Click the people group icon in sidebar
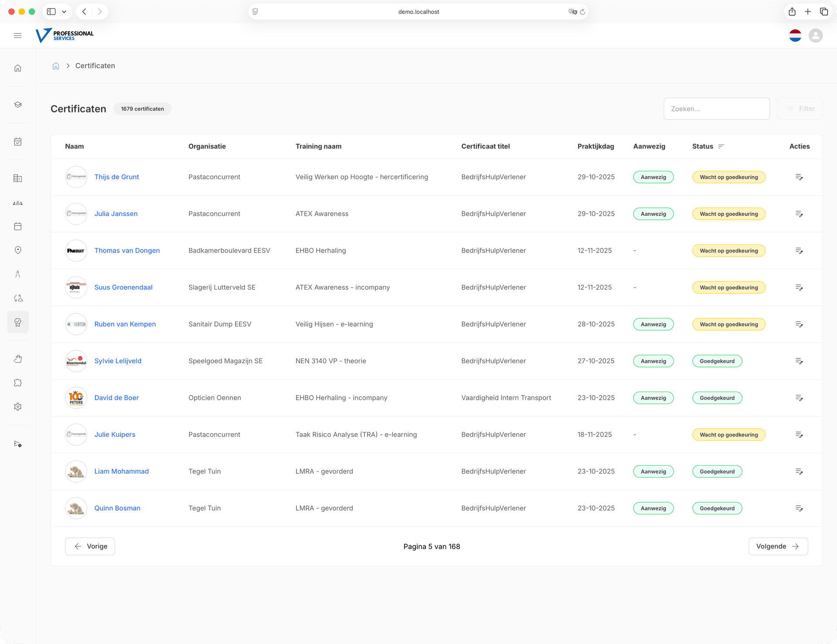 coord(18,203)
